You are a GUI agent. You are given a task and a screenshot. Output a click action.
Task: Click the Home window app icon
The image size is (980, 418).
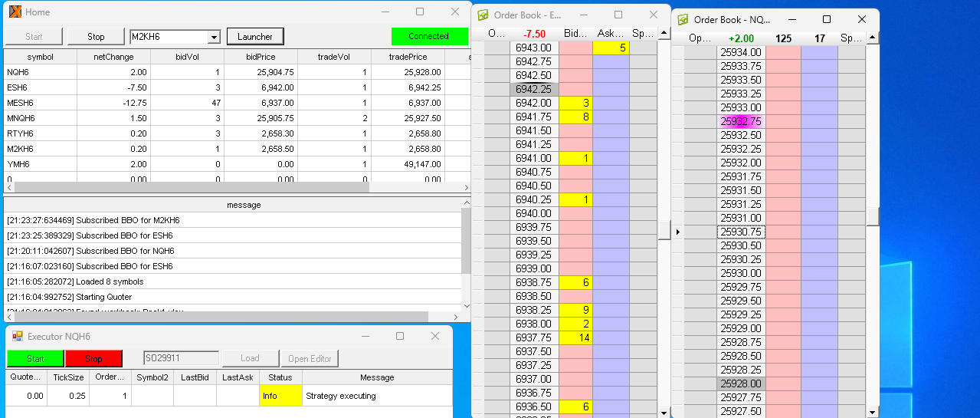(15, 12)
